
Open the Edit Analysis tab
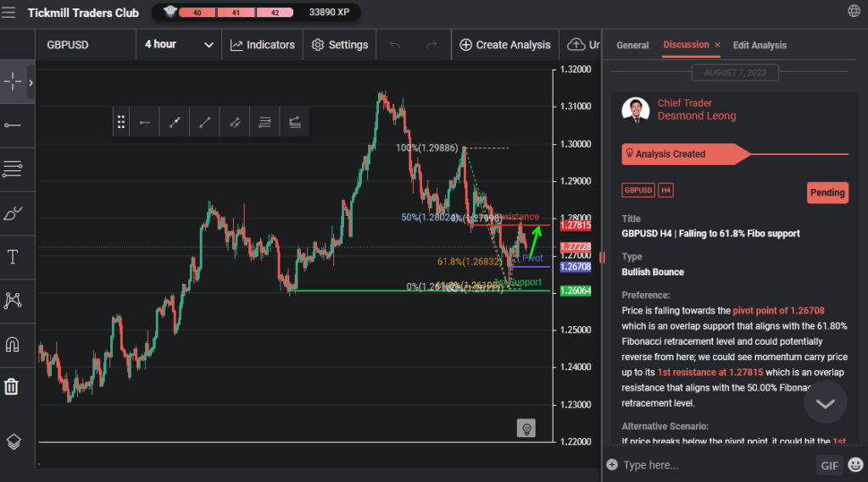point(759,45)
